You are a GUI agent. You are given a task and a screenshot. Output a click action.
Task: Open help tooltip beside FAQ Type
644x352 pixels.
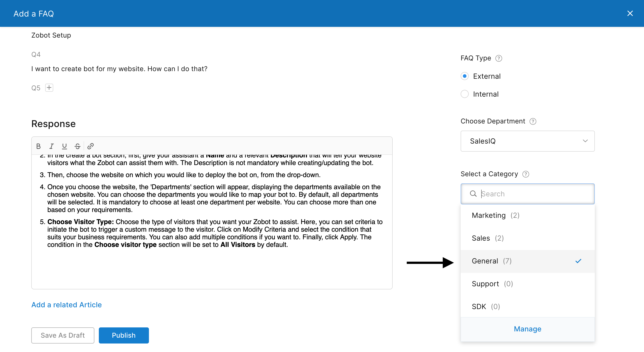[x=498, y=58]
